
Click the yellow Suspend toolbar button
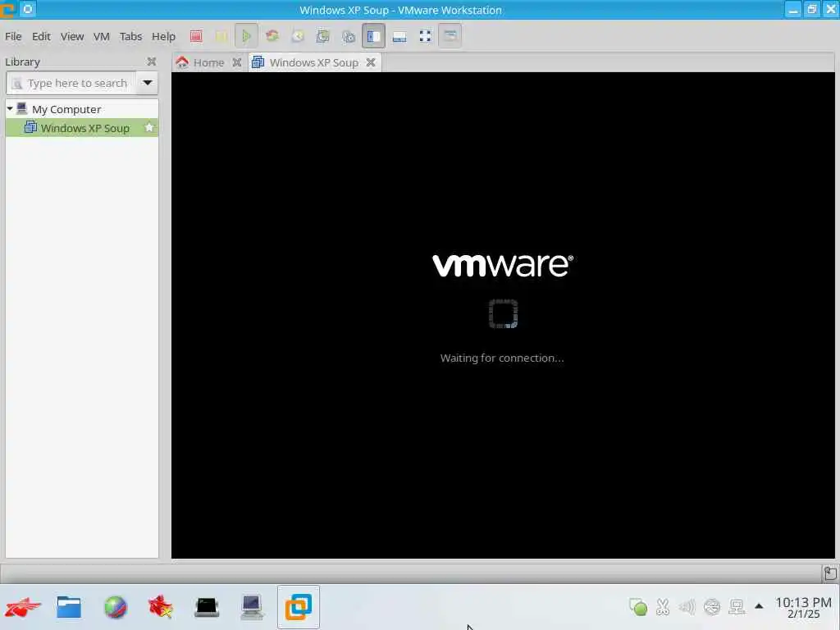pyautogui.click(x=221, y=36)
